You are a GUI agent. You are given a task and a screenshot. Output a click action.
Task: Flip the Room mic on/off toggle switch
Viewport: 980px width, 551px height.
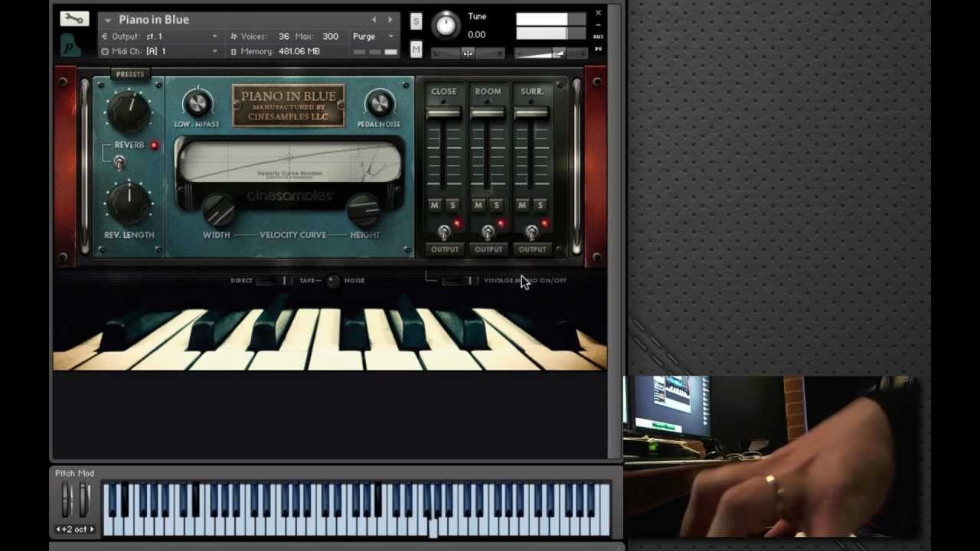pos(488,231)
